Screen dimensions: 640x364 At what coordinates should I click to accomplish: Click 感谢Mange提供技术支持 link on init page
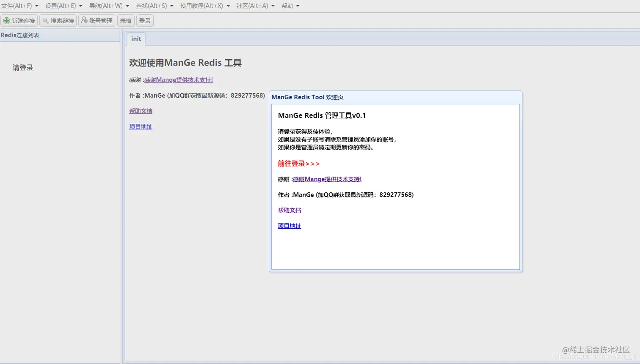179,80
